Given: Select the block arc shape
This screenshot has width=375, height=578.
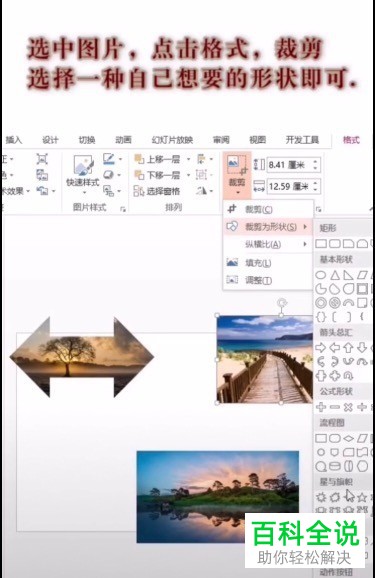Looking at the screenshot, I should pyautogui.click(x=348, y=303).
